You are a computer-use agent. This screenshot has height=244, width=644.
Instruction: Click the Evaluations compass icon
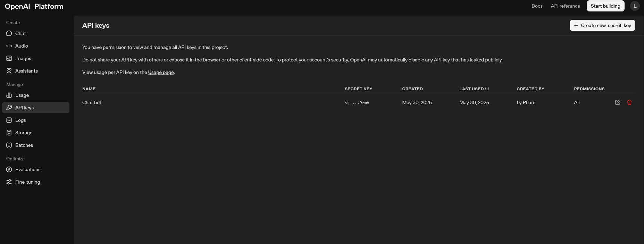9,169
